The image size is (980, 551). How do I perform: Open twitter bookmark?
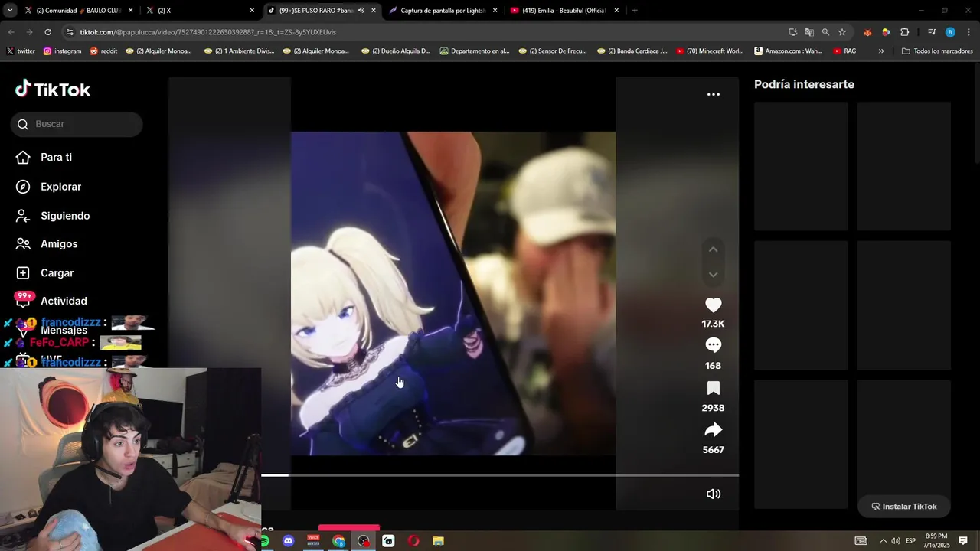21,51
